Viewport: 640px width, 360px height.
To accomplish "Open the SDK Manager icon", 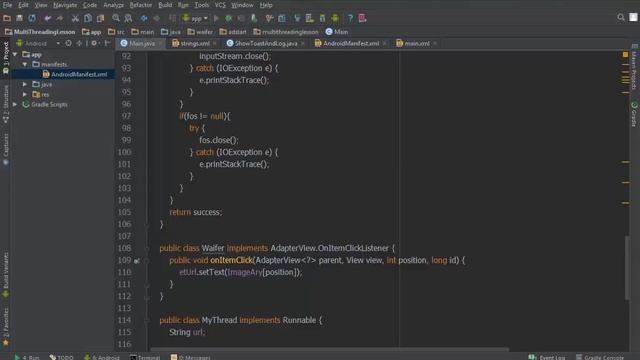I will click(x=322, y=18).
